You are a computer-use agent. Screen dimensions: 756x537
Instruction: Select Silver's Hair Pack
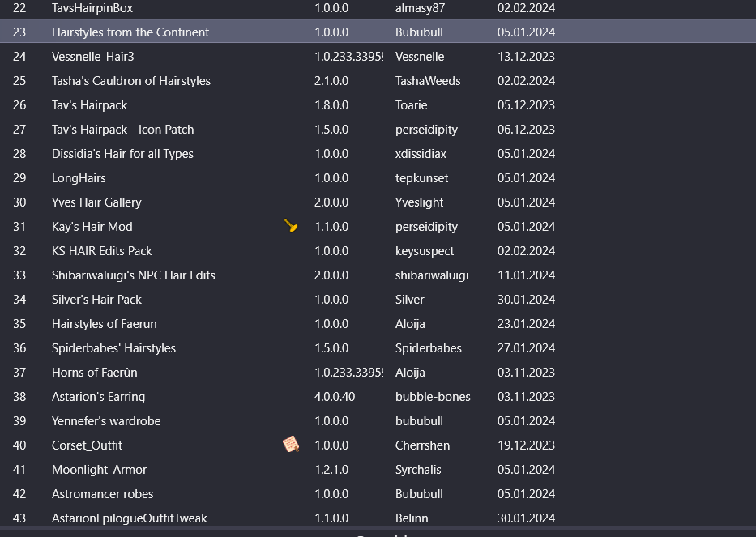click(x=96, y=300)
